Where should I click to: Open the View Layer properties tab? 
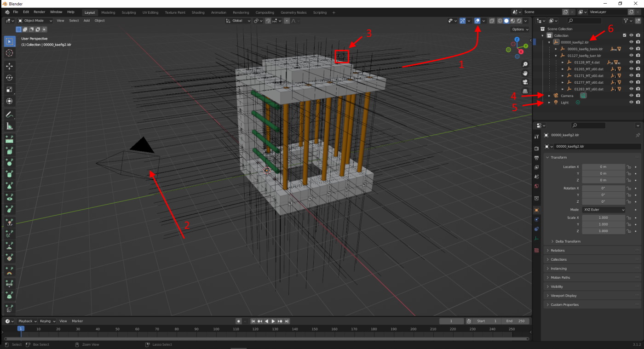click(536, 167)
